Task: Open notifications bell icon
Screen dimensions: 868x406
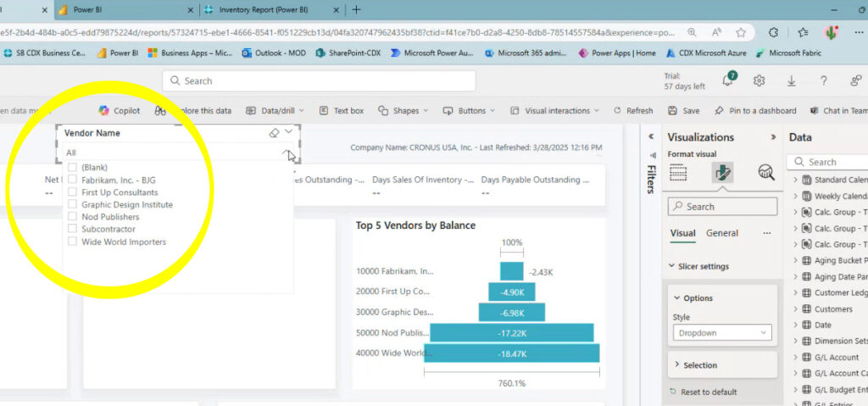Action: click(x=728, y=81)
